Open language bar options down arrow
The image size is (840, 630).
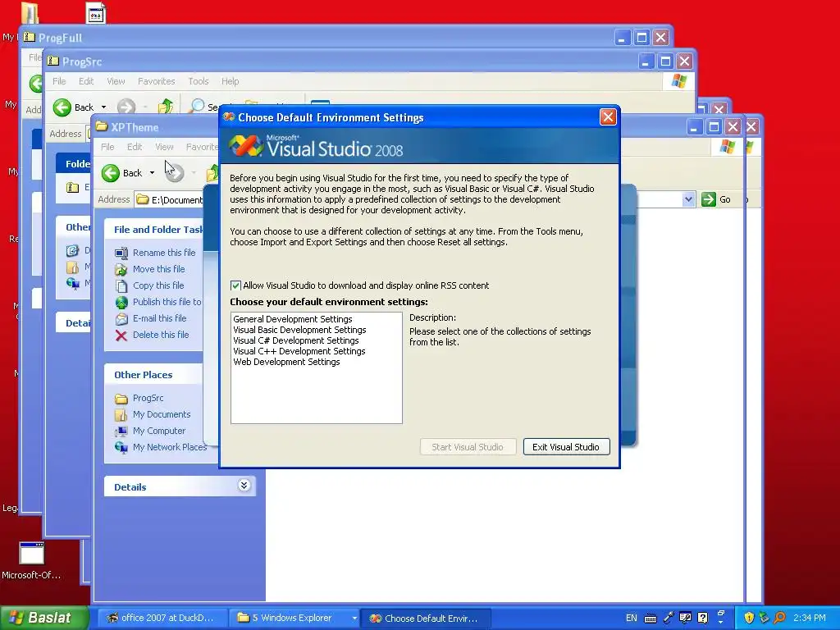[720, 620]
